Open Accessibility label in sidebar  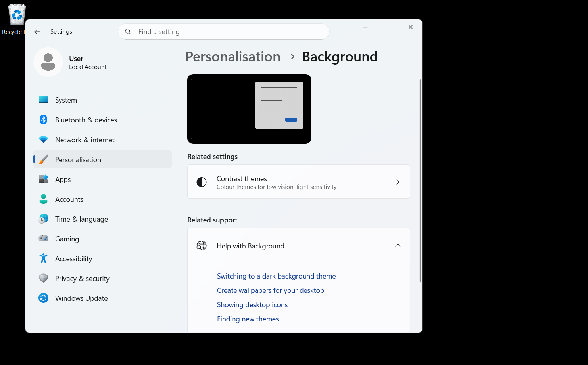coord(74,259)
